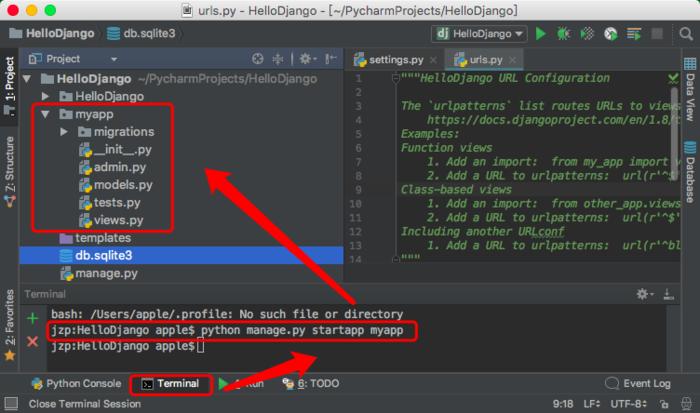Click the terminal prompt input line
700x413 pixels.
point(356,346)
